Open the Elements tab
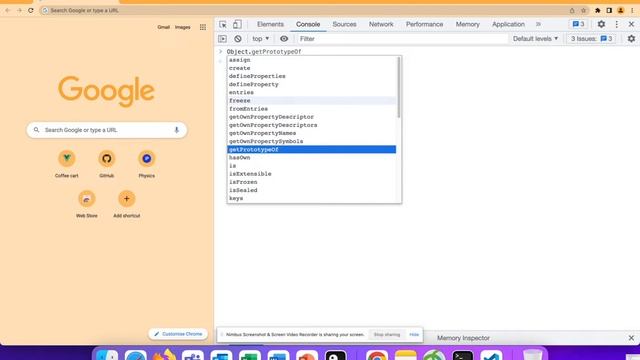This screenshot has height=360, width=640. click(x=270, y=24)
